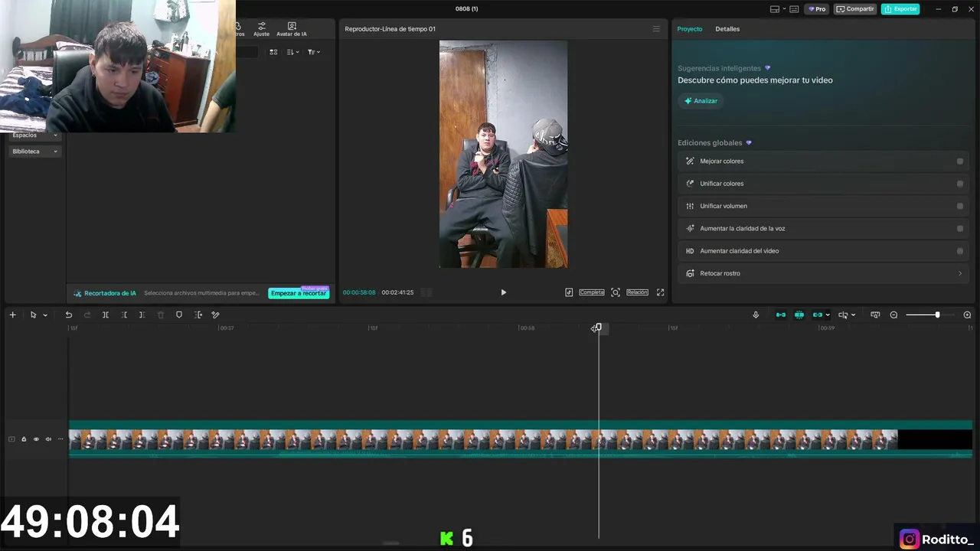Undo the last edit

[69, 315]
